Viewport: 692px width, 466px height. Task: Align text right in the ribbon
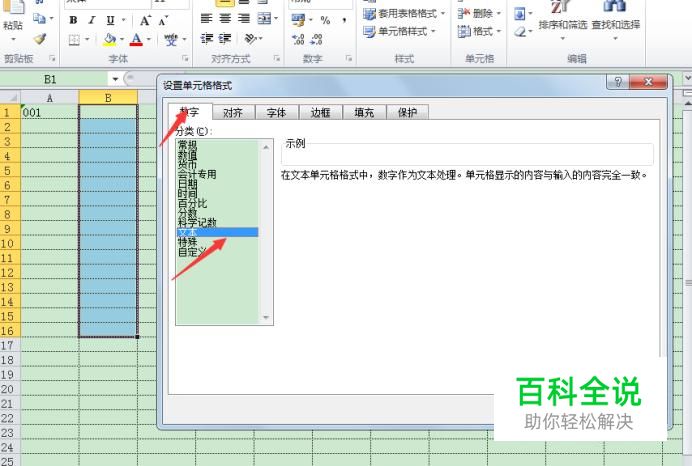[x=244, y=19]
